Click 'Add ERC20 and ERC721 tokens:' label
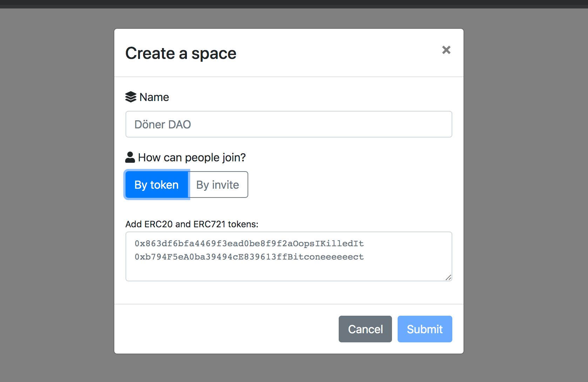Viewport: 588px width, 382px height. pyautogui.click(x=192, y=224)
